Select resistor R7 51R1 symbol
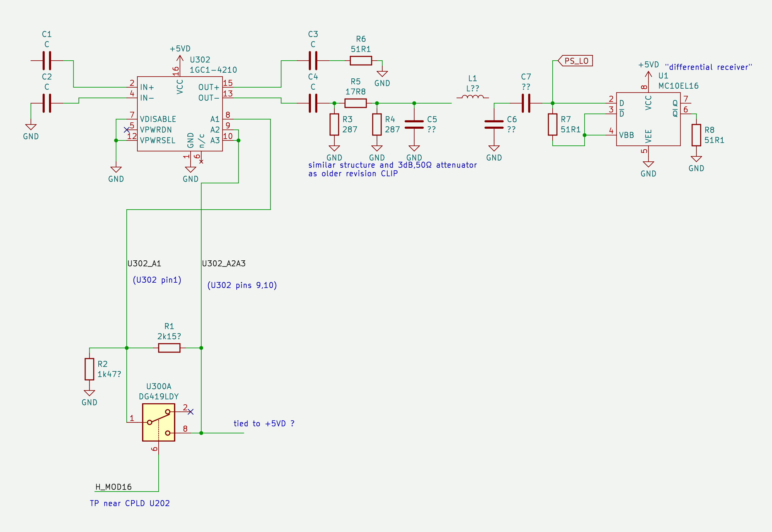The width and height of the screenshot is (772, 532). coord(553,124)
